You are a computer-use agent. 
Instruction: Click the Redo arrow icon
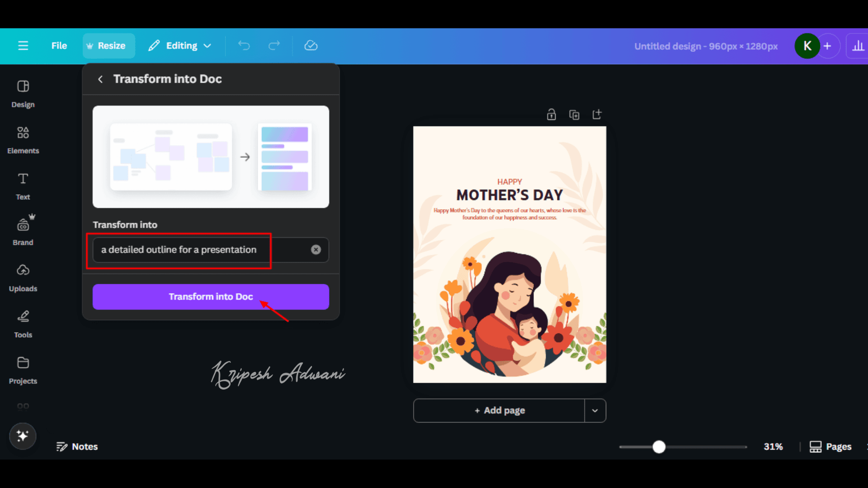(274, 46)
